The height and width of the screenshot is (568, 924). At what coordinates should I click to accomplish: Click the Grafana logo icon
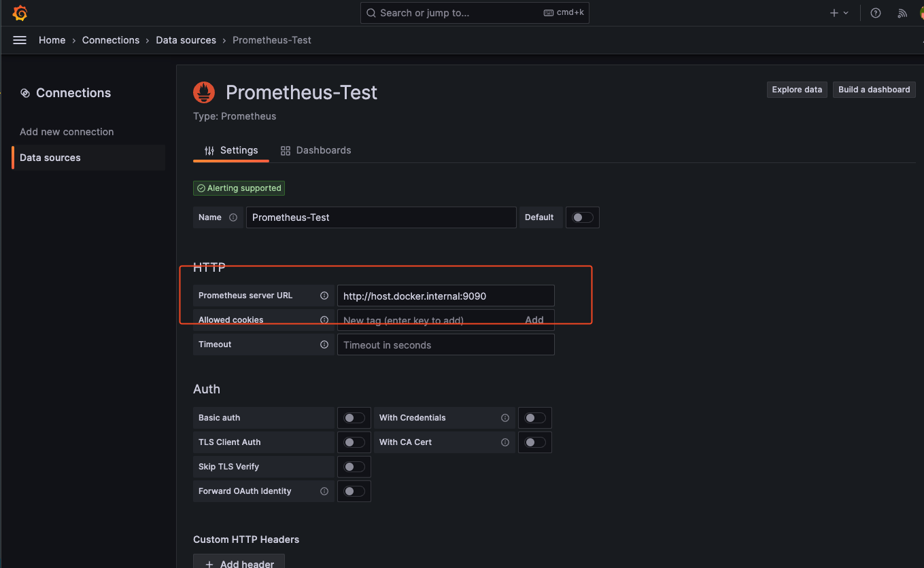(x=20, y=13)
